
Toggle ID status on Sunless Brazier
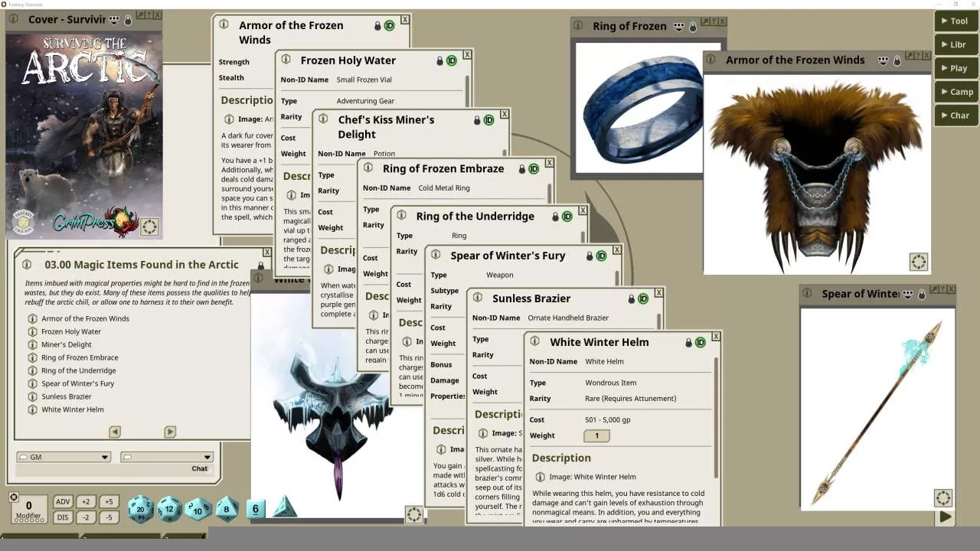coord(643,299)
